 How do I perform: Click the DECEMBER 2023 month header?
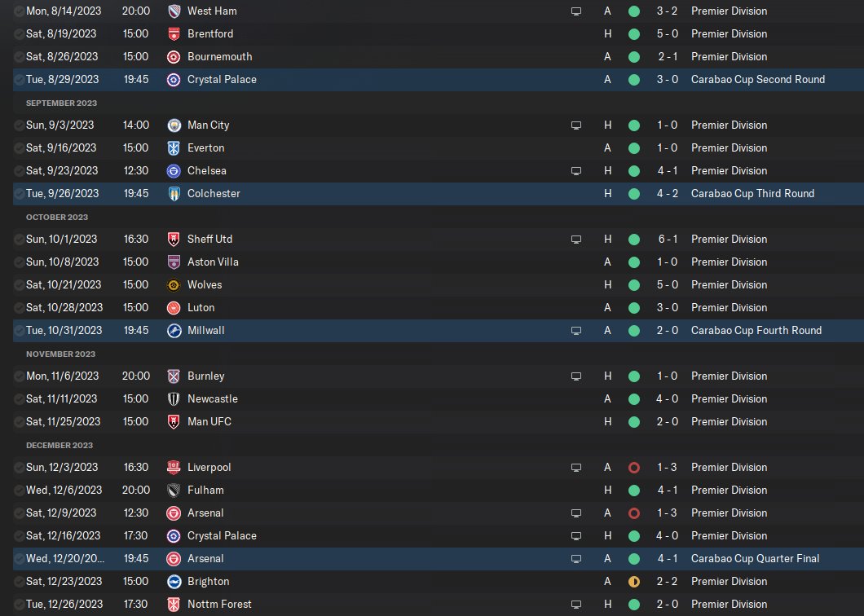coord(60,445)
